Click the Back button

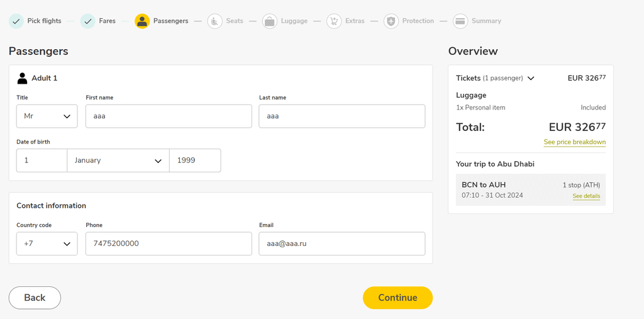[35, 298]
